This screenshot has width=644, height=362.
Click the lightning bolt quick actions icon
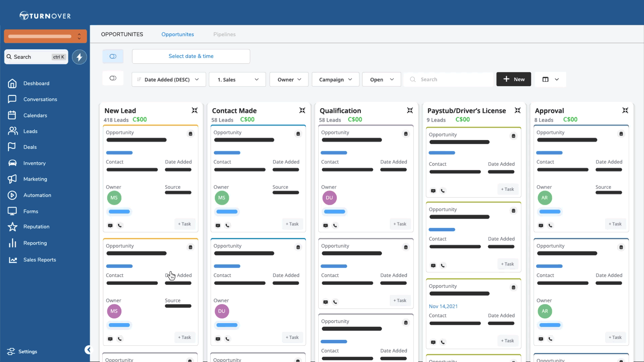(79, 57)
